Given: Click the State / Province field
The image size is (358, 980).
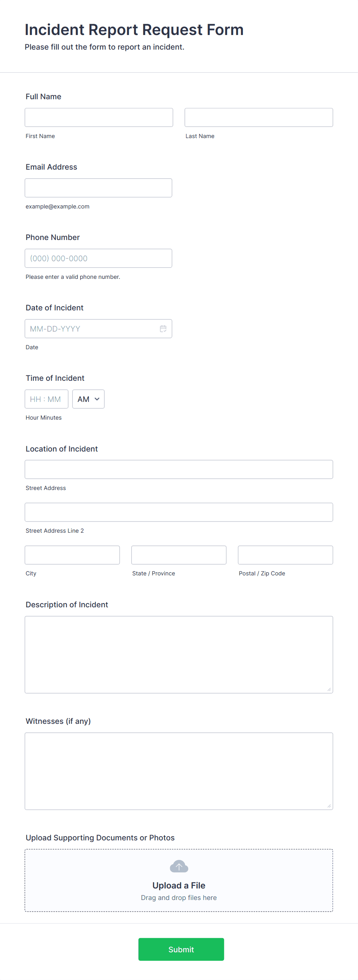Looking at the screenshot, I should point(179,555).
